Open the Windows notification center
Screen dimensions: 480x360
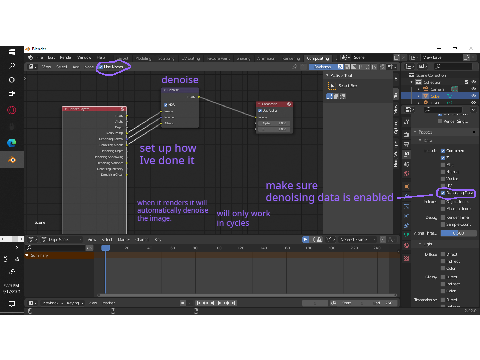(x=12, y=304)
